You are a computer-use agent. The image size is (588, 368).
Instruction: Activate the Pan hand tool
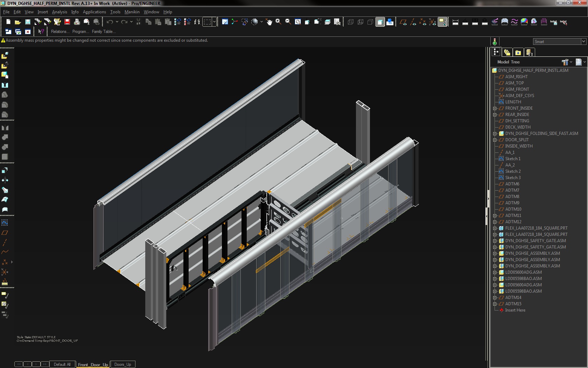(x=269, y=22)
